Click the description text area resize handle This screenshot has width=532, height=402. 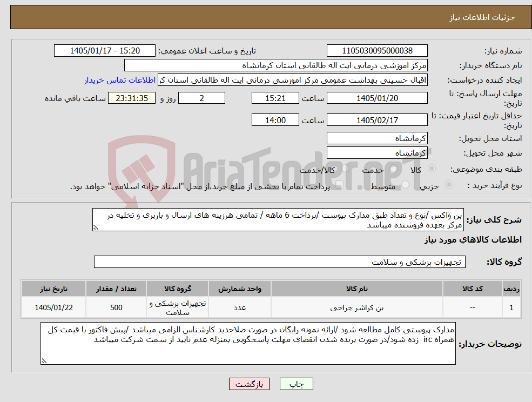[x=96, y=228]
